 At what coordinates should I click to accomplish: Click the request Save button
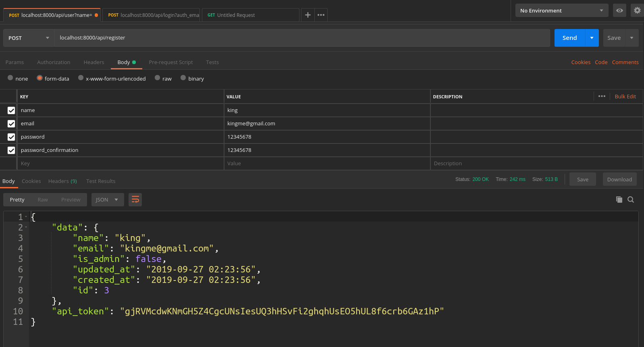pos(614,38)
